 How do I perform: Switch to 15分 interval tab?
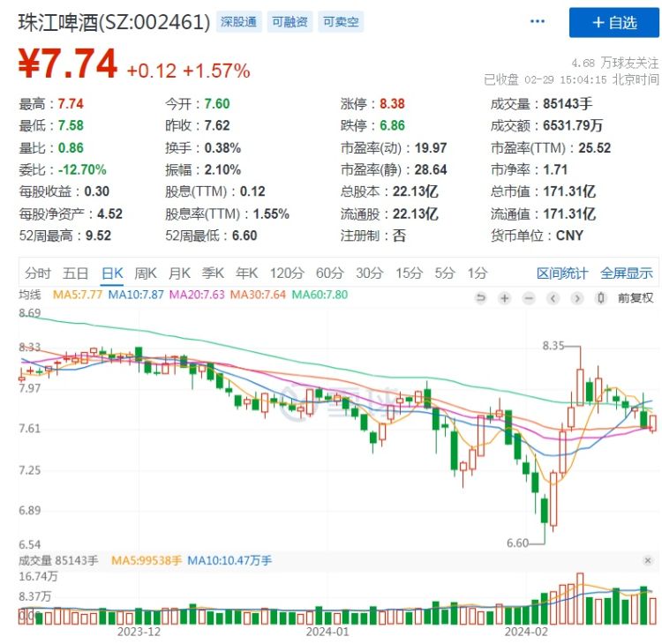[409, 273]
